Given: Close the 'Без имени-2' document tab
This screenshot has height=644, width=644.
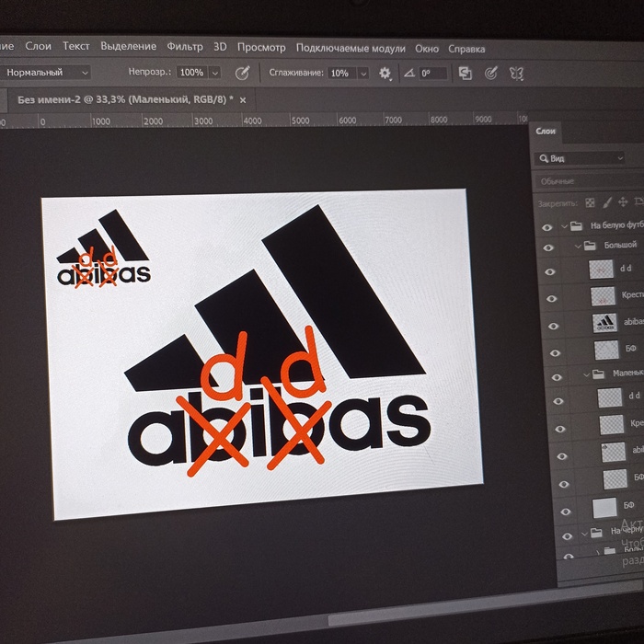Looking at the screenshot, I should click(x=243, y=98).
